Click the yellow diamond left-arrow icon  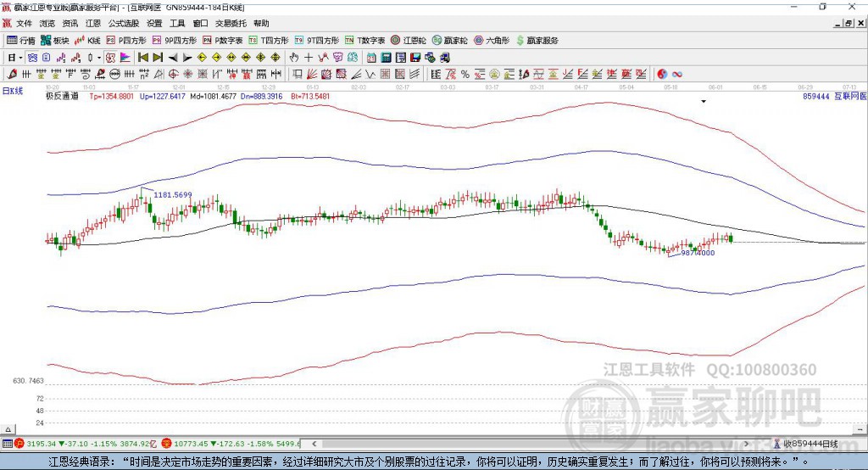(202, 58)
